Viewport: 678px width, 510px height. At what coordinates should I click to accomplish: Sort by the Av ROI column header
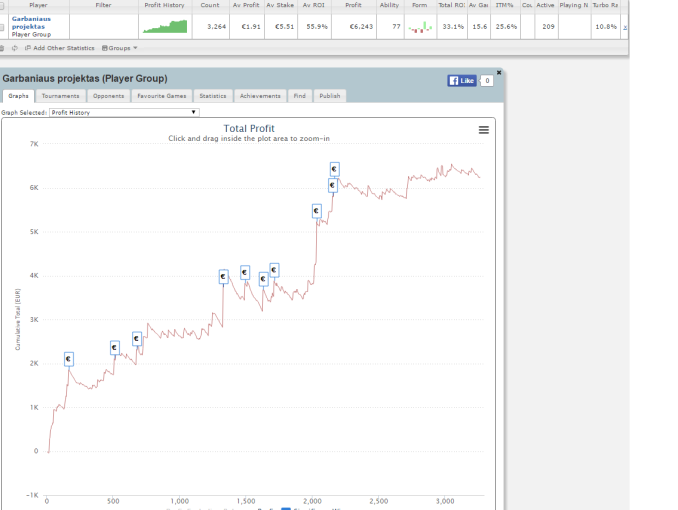coord(315,5)
